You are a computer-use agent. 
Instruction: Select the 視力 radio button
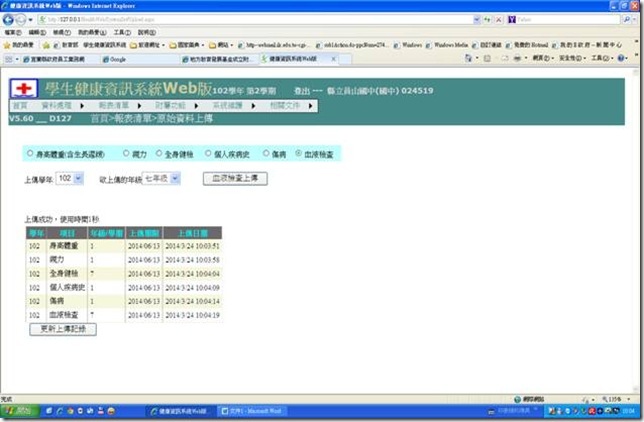pos(126,154)
